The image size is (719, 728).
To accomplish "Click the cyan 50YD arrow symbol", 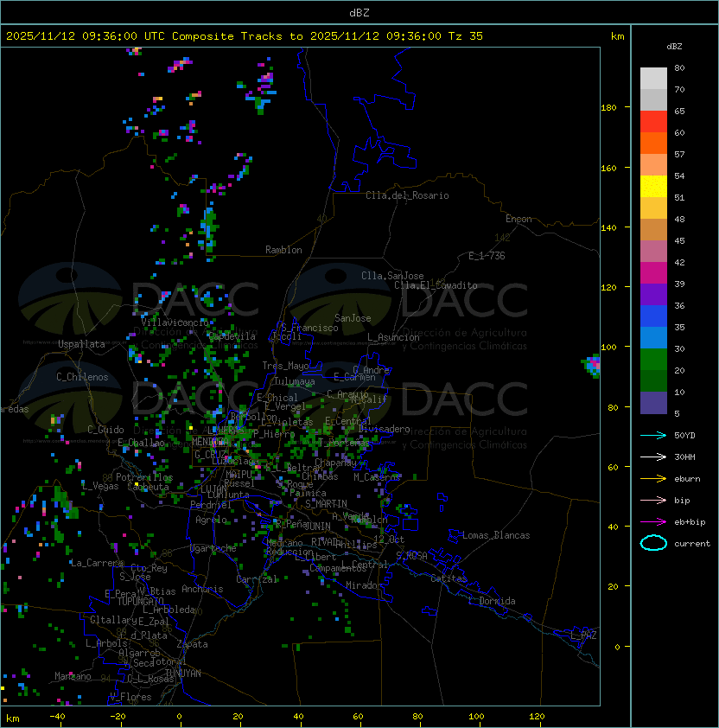I will (653, 436).
